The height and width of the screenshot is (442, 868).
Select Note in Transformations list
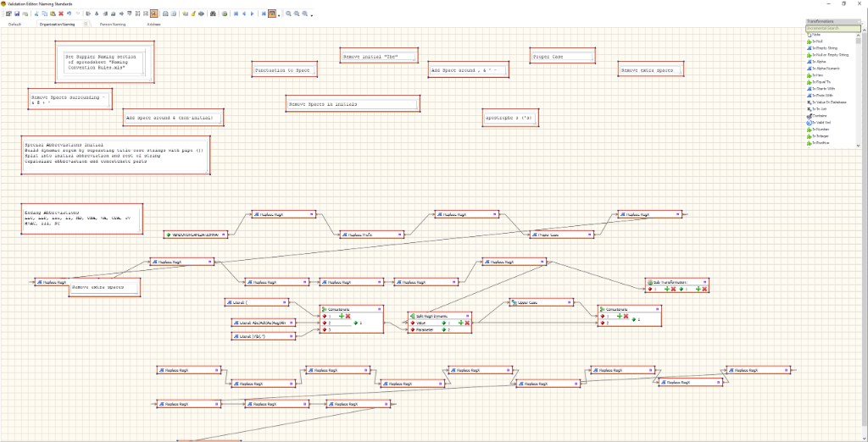coord(817,35)
